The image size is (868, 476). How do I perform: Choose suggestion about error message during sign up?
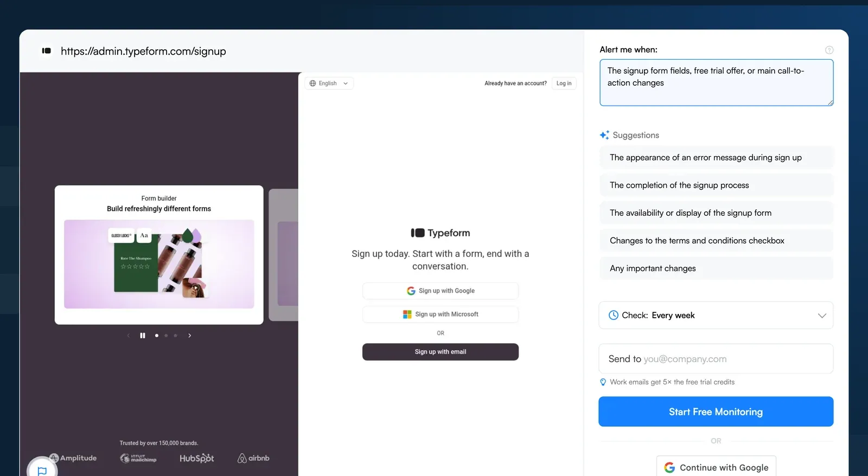tap(716, 157)
